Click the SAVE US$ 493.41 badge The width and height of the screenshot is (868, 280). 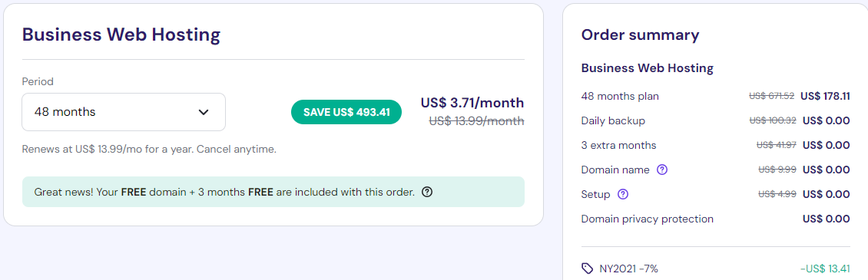coord(346,112)
